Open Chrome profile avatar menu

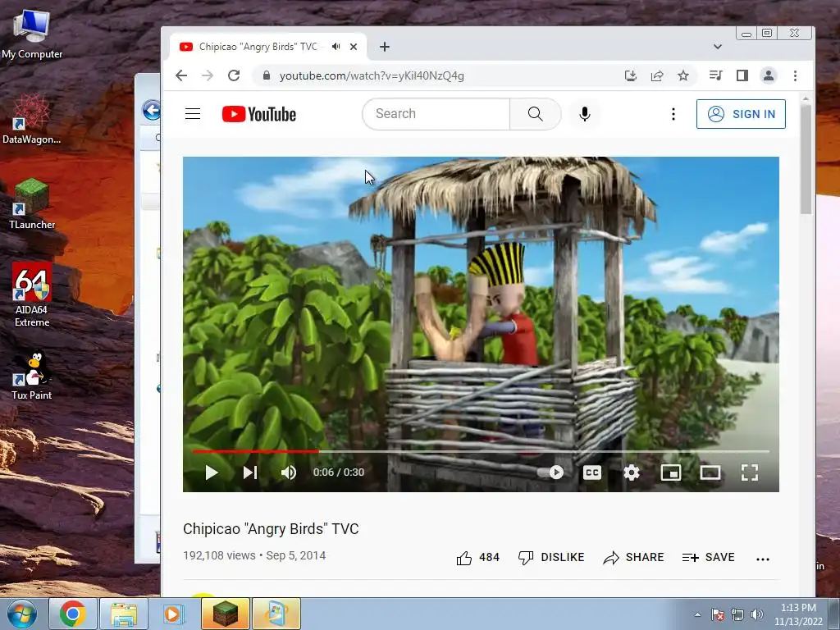click(x=768, y=75)
